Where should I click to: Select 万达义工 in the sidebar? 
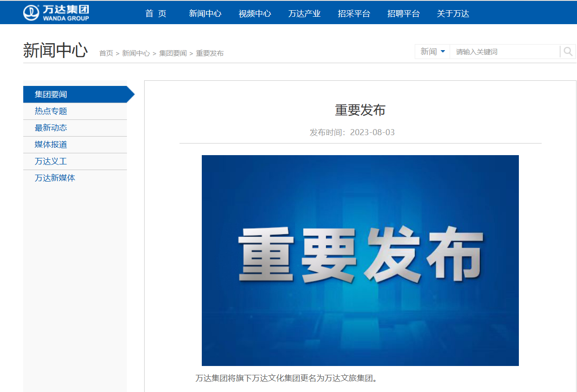(x=75, y=161)
